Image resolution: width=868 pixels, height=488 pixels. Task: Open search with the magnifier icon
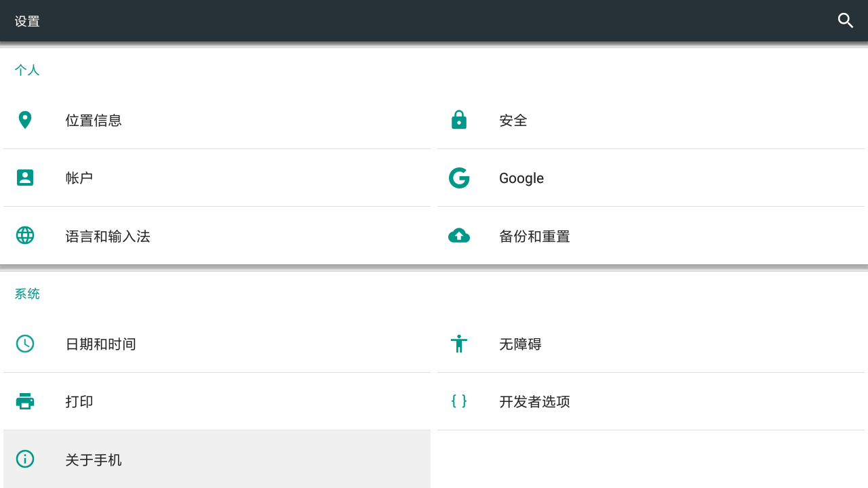(846, 21)
